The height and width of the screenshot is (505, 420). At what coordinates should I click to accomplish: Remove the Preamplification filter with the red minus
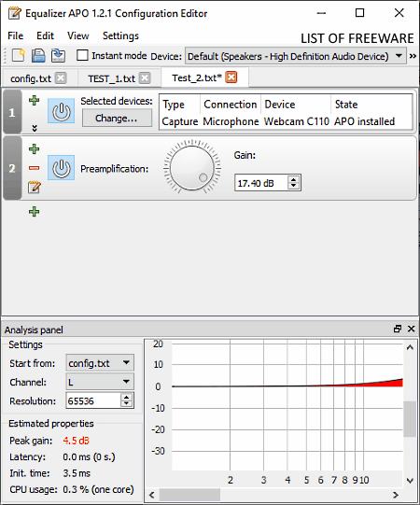click(35, 168)
